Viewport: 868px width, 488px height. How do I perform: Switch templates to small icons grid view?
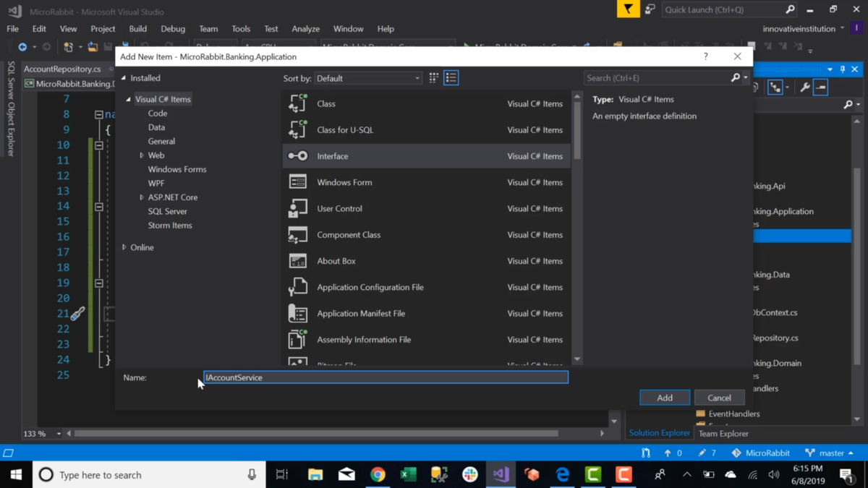click(434, 78)
